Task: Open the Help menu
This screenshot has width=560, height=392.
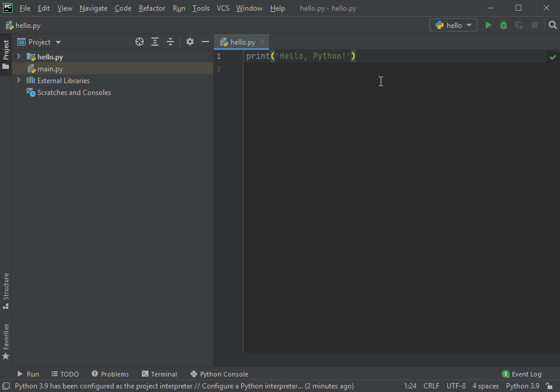Action: pyautogui.click(x=277, y=8)
